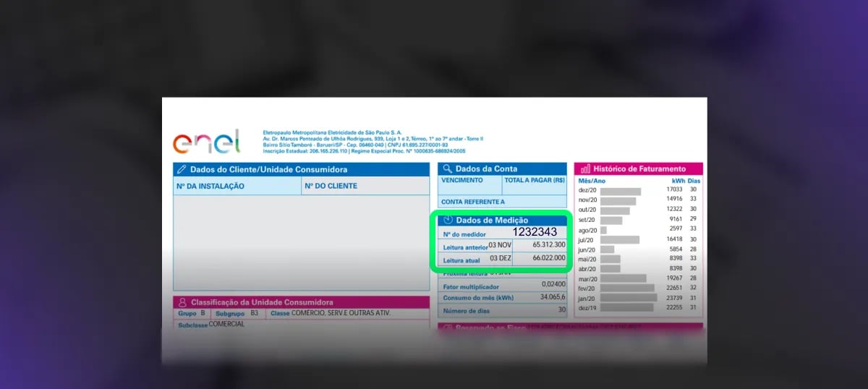The height and width of the screenshot is (389, 868).
Task: Select the Leitura atual value 66.022.000
Action: [x=548, y=258]
